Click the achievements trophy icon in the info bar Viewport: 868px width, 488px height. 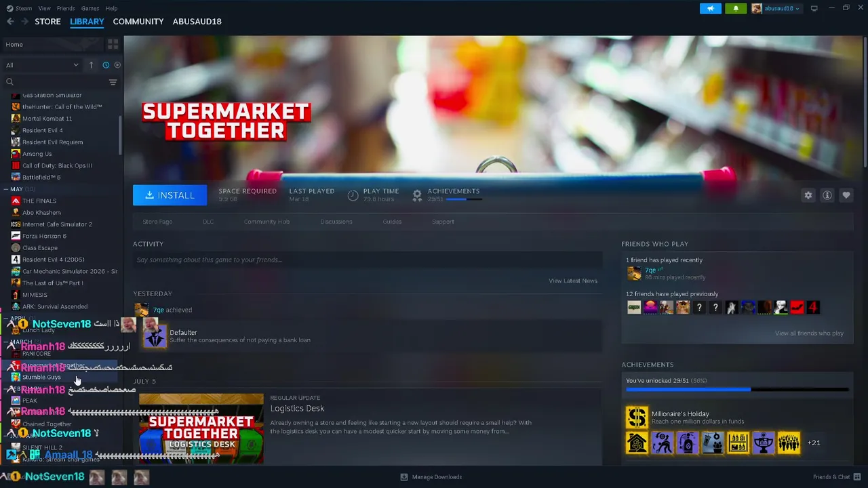tap(418, 195)
